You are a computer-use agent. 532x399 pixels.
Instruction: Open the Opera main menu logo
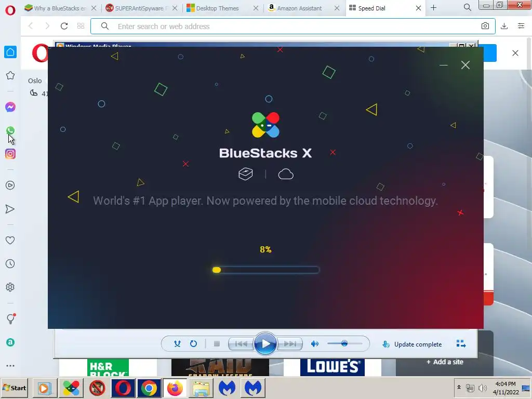(x=10, y=10)
